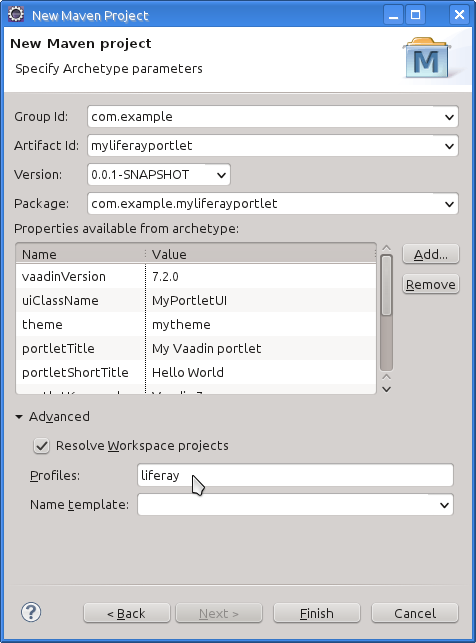This screenshot has width=476, height=643.
Task: Click the Eclipse icon in title bar
Action: (16, 14)
